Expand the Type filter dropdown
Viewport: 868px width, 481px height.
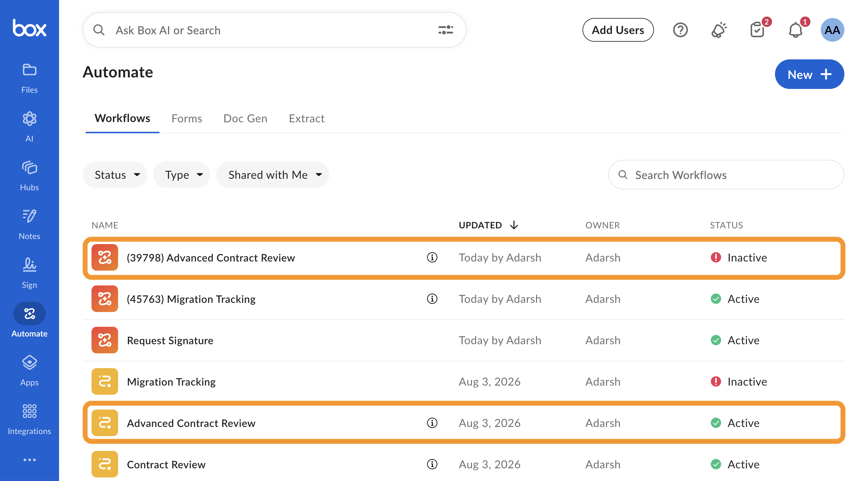pos(182,175)
